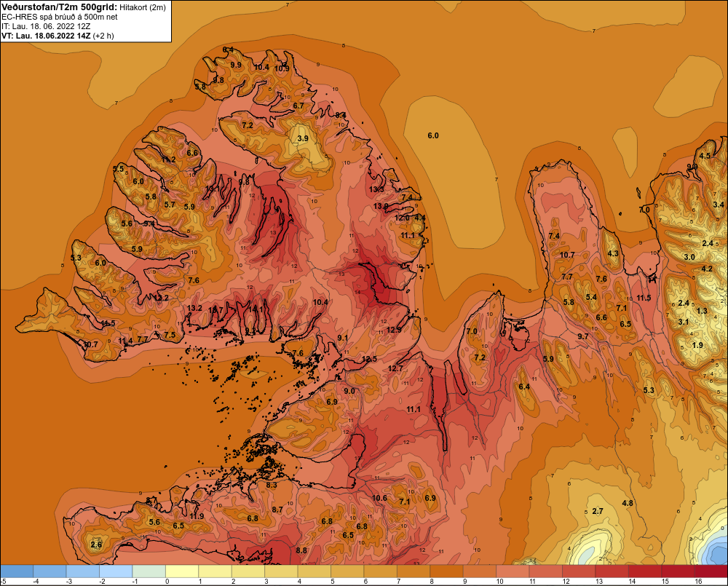Click the '12.2' temperature label

pos(161,298)
